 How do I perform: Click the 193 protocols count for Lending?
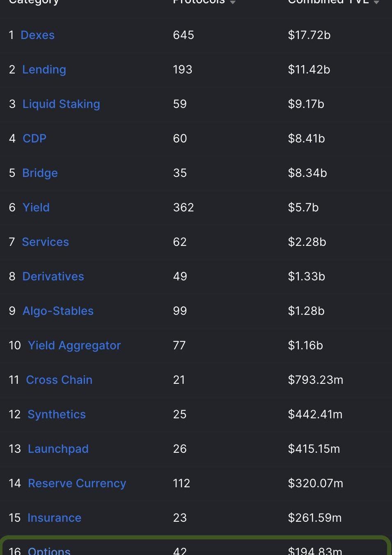tap(183, 70)
